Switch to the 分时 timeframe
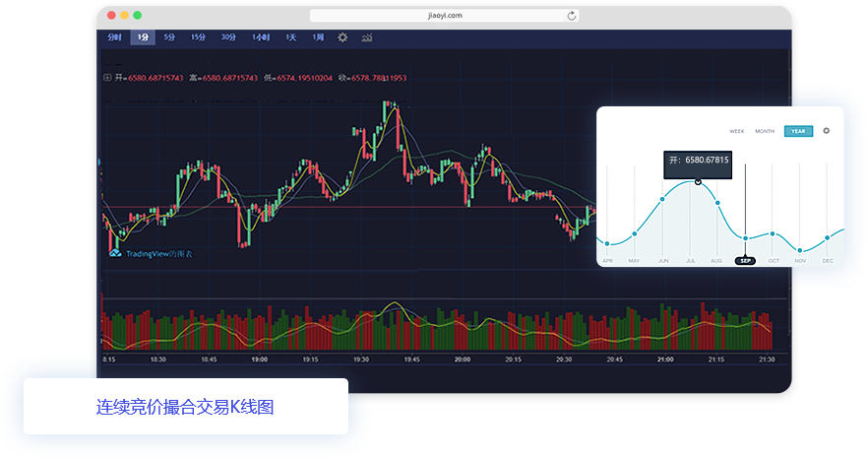Screen dimensions: 868x458 click(114, 37)
